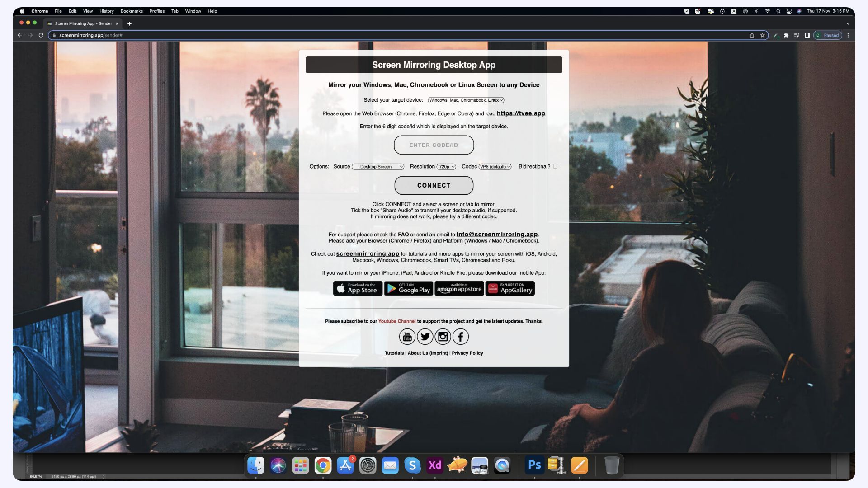The height and width of the screenshot is (488, 868).
Task: Click the About Us Imprint menu item
Action: coord(428,353)
